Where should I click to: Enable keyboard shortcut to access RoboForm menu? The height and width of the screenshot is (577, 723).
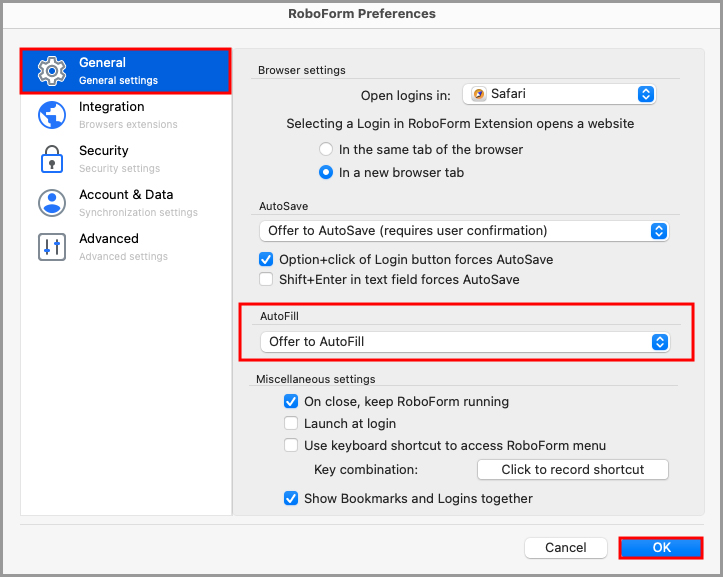(291, 446)
